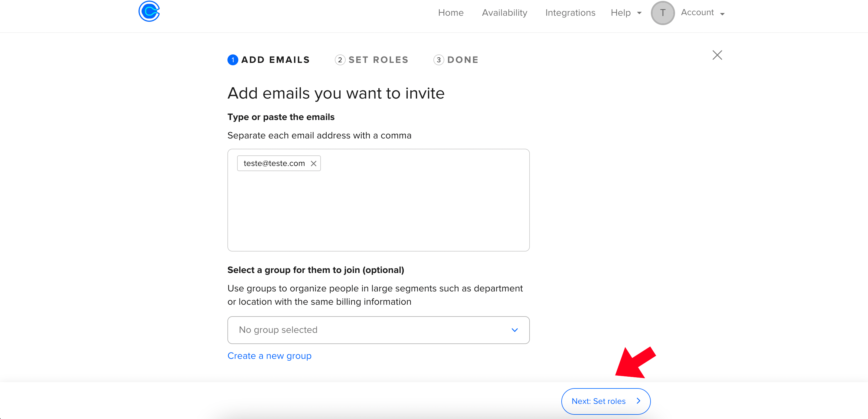Viewport: 868px width, 419px height.
Task: Remove the teste@teste.com email chip
Action: pyautogui.click(x=313, y=164)
